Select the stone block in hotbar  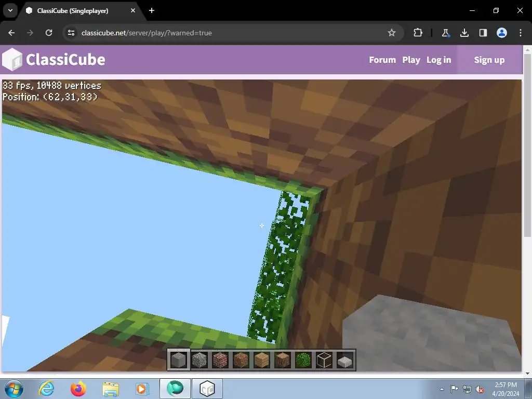point(179,360)
